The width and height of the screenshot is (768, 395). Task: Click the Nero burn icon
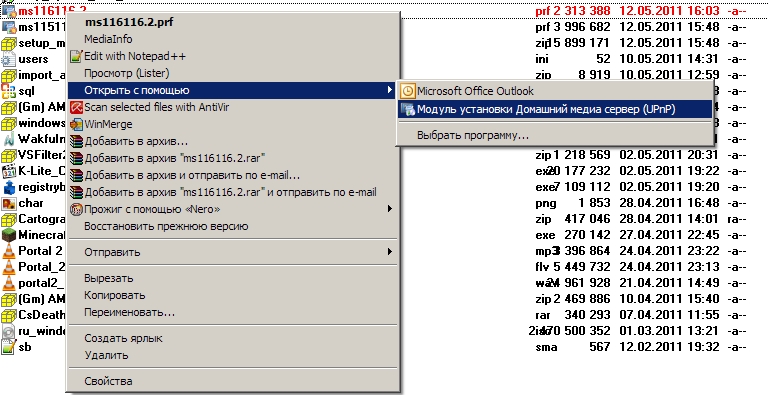[x=76, y=210]
